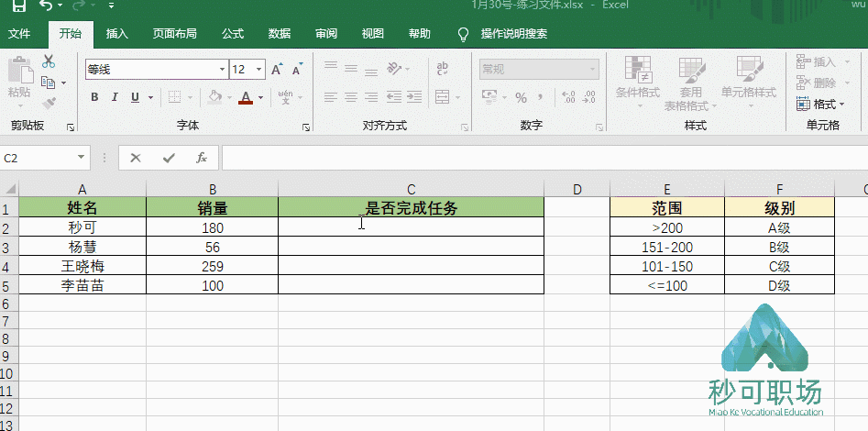The width and height of the screenshot is (868, 431).
Task: Click the Paste clipboard icon
Action: [x=20, y=70]
